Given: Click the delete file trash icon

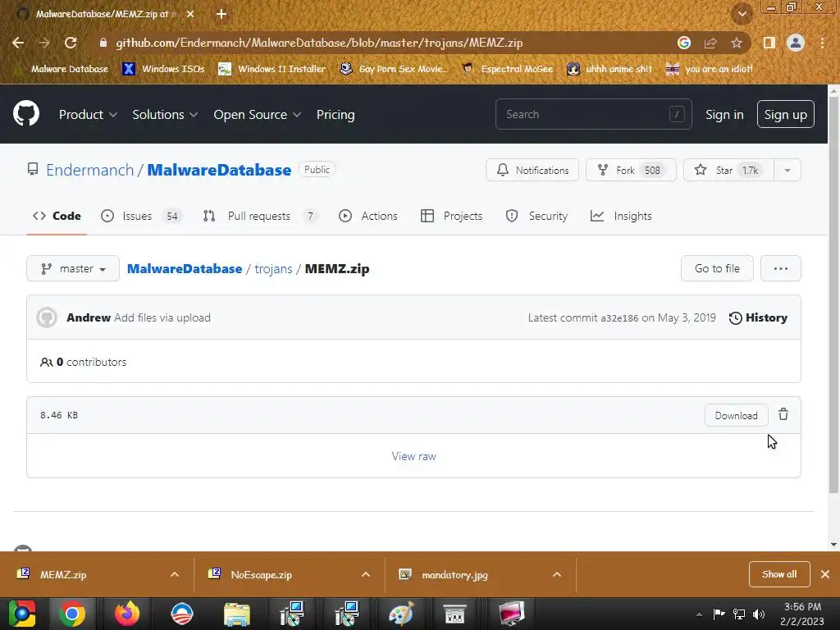Looking at the screenshot, I should coord(783,414).
